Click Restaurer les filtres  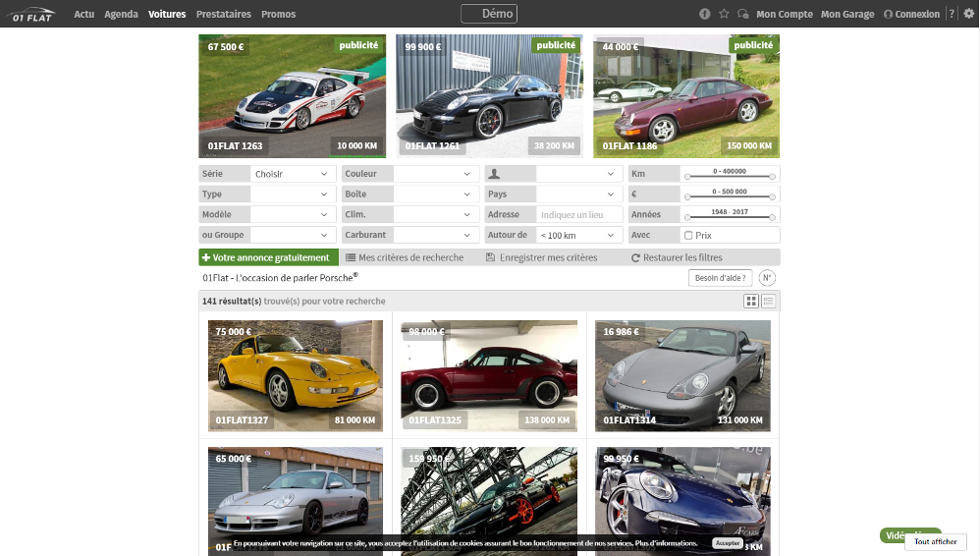[x=677, y=257]
